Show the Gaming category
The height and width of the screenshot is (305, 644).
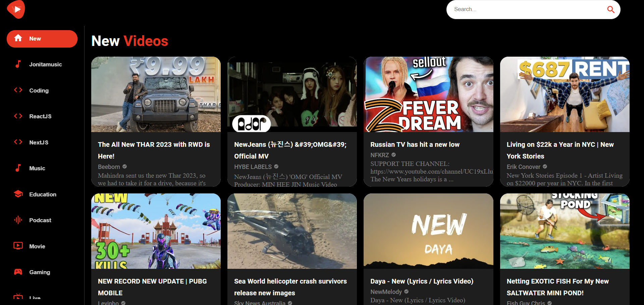coord(42,272)
